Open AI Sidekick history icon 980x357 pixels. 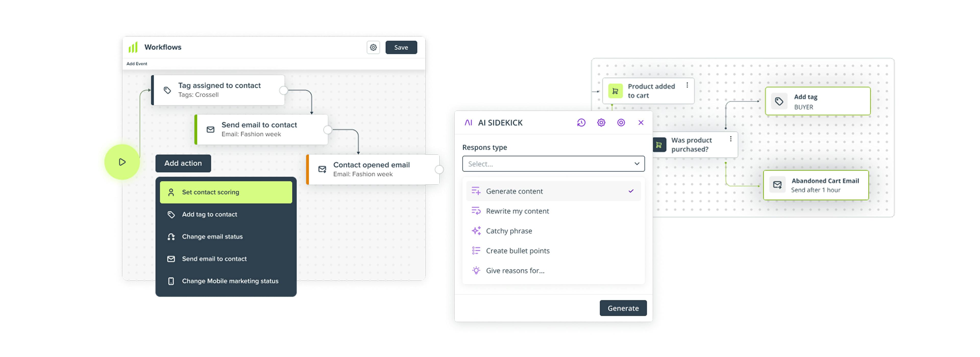(581, 122)
